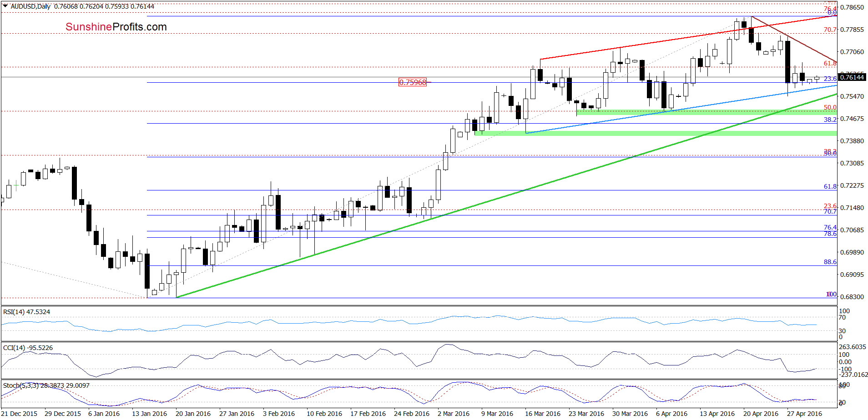Select the 9 Mar 2016 date label
Image resolution: width=868 pixels, height=420 pixels.
[x=497, y=414]
